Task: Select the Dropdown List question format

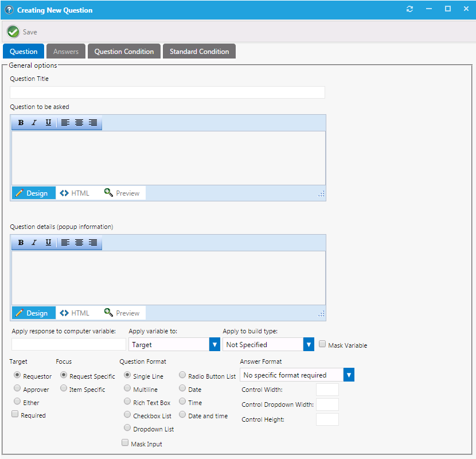Action: (127, 427)
